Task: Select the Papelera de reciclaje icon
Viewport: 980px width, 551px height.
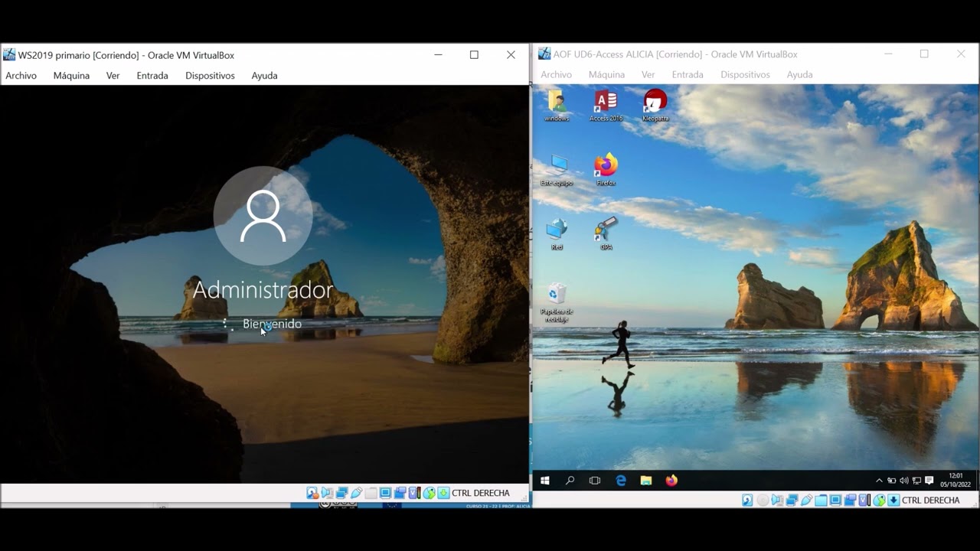Action: [557, 302]
